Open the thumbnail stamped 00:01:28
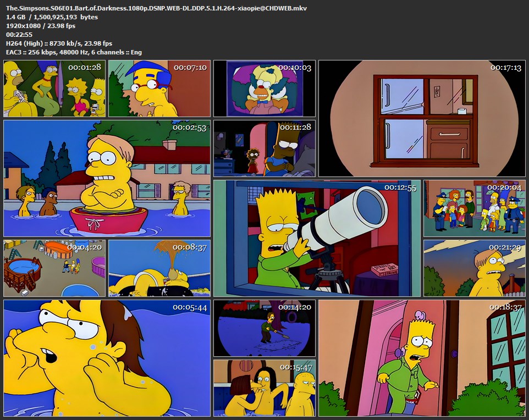The width and height of the screenshot is (529, 420). click(x=54, y=89)
